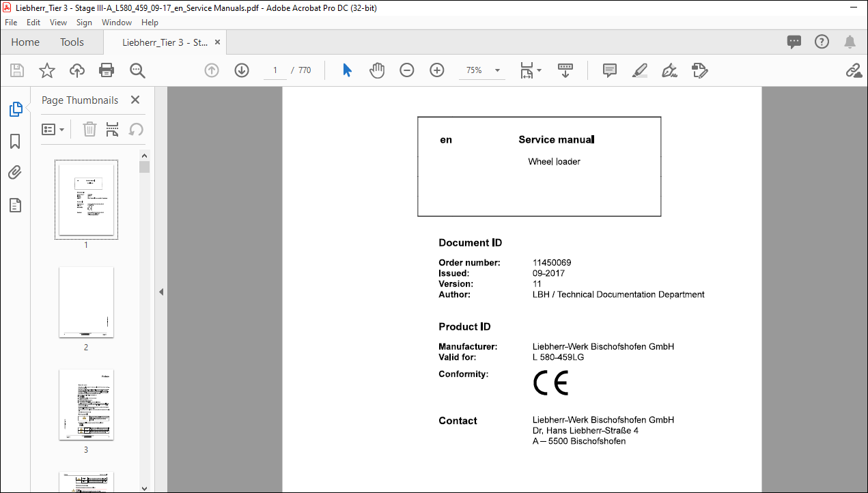Activate the hand pan tool
This screenshot has height=493, width=868.
coord(377,70)
